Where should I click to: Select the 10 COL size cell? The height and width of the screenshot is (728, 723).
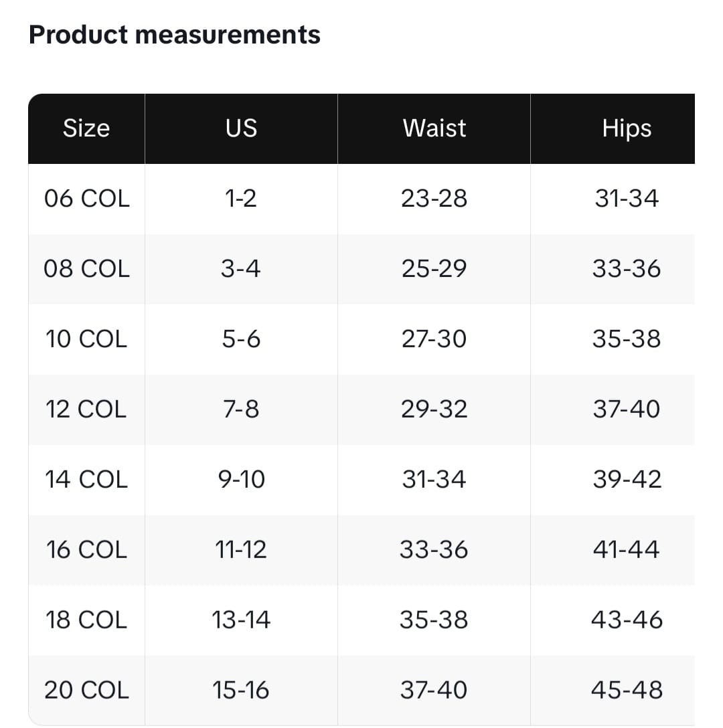(x=86, y=339)
